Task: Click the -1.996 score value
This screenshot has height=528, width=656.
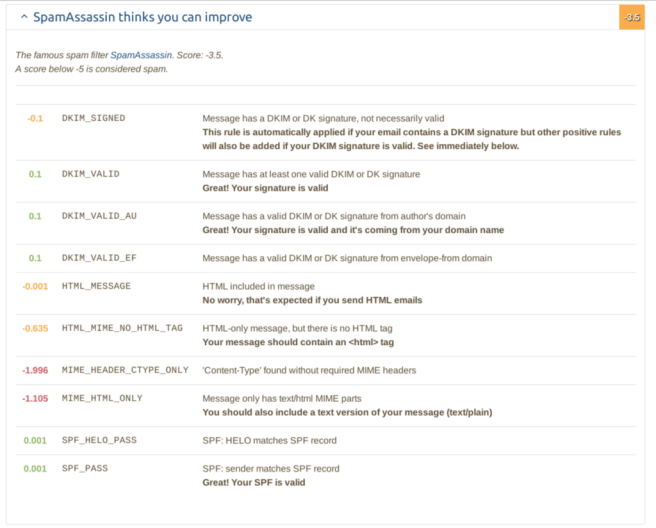Action: click(36, 370)
